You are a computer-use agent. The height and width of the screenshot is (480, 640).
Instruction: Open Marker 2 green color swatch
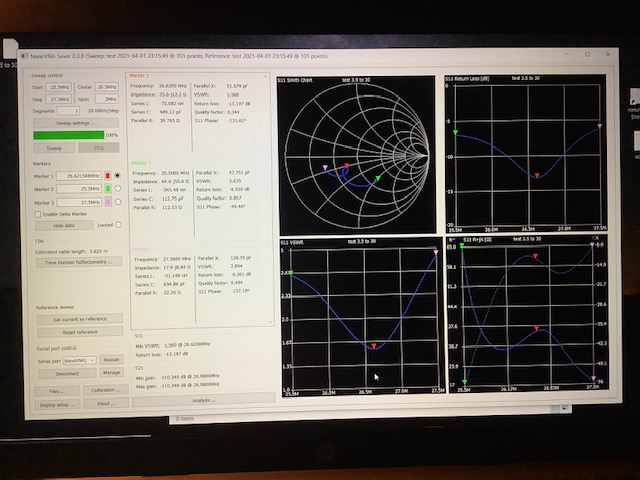pos(108,189)
